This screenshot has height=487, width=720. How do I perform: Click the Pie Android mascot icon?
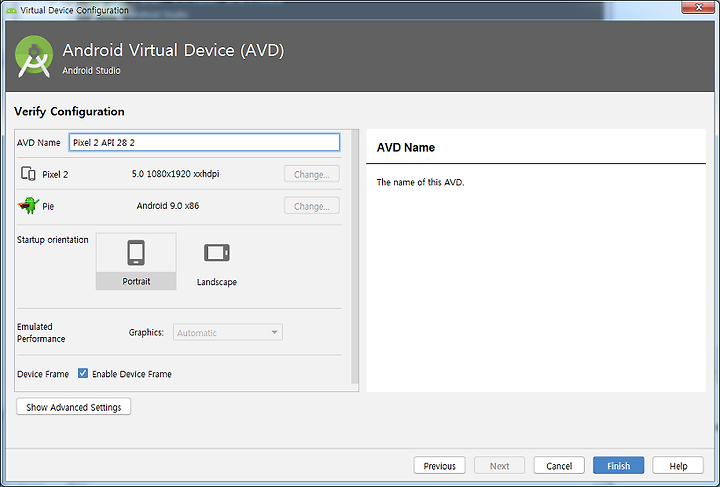tap(28, 205)
